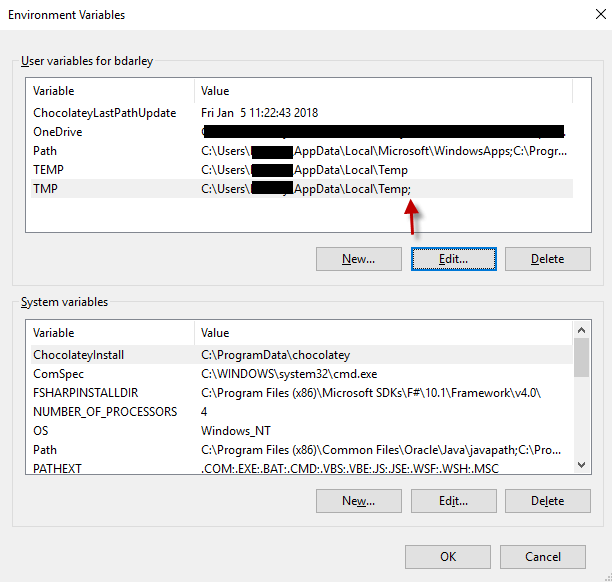Viewport: 612px width, 582px height.
Task: Sort user variables by Variable column header
Action: (110, 91)
